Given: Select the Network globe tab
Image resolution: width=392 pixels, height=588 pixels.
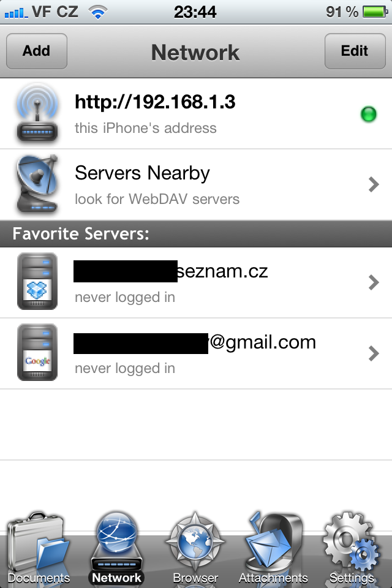Looking at the screenshot, I should click(116, 549).
